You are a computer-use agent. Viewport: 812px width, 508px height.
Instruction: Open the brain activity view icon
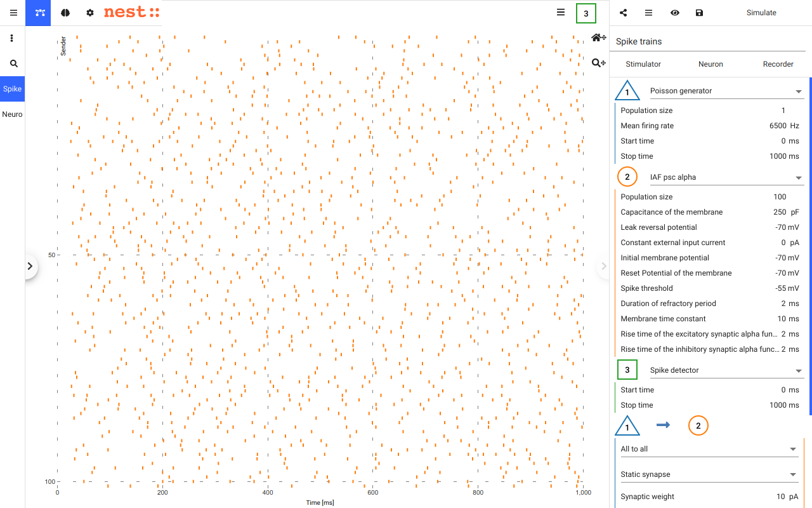tap(65, 13)
